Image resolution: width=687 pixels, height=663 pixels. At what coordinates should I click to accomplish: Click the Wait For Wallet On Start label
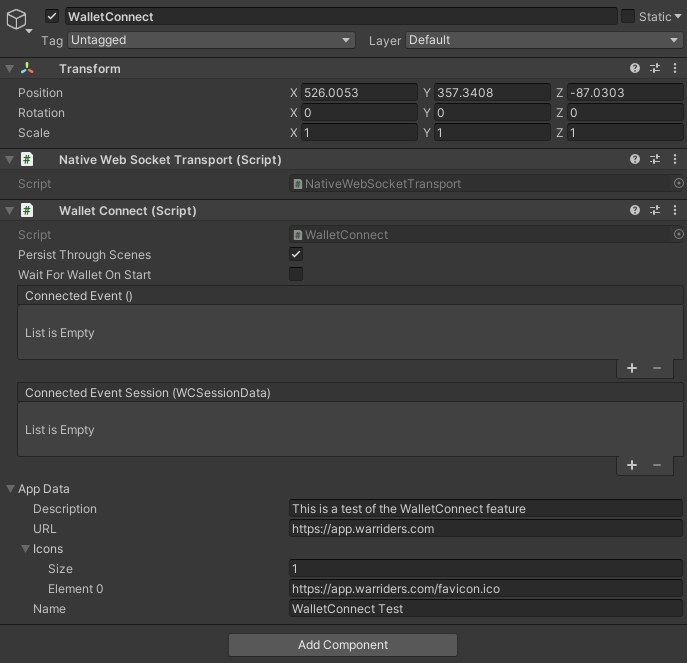tap(84, 275)
